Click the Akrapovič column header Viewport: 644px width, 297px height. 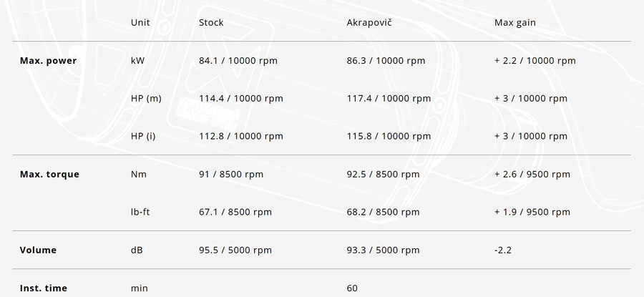tap(369, 22)
